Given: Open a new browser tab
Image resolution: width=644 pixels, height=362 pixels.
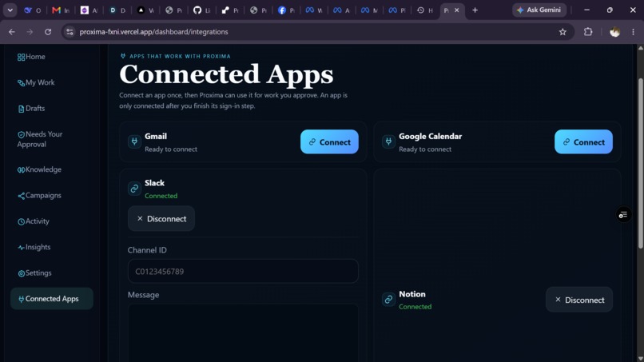Looking at the screenshot, I should point(475,10).
